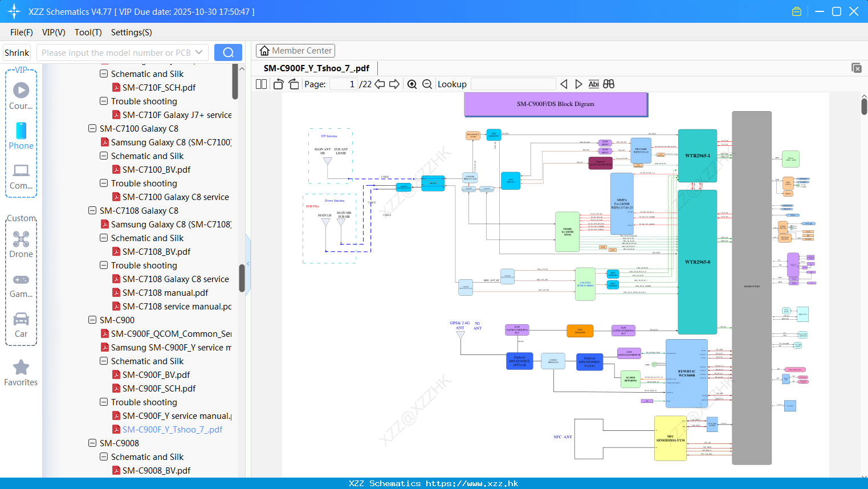The width and height of the screenshot is (868, 489).
Task: Toggle the two-page view icon
Action: (261, 84)
